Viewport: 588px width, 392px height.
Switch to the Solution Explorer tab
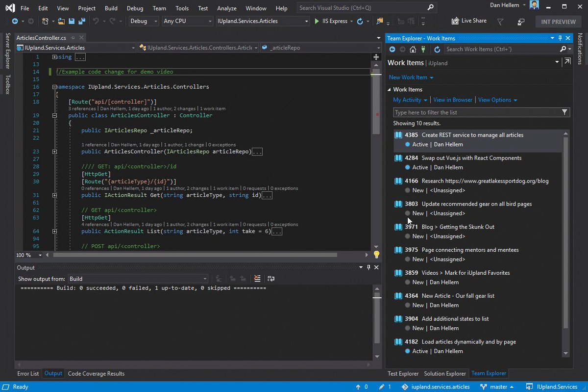coord(444,374)
